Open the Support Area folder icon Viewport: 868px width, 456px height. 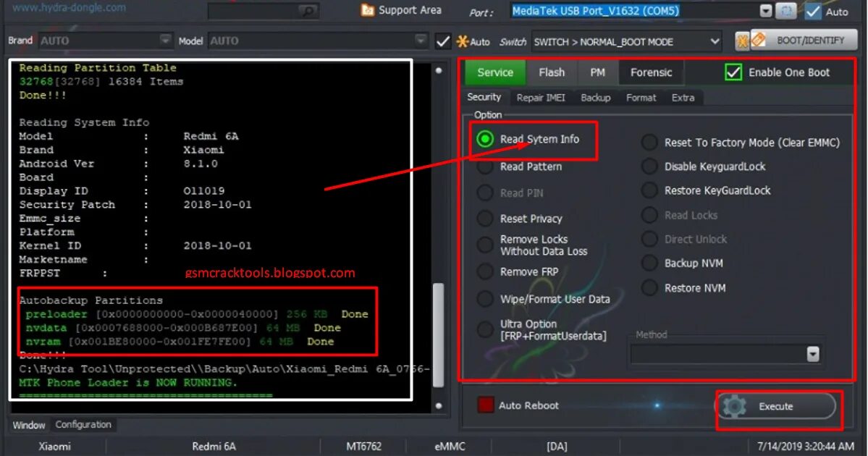[x=367, y=10]
